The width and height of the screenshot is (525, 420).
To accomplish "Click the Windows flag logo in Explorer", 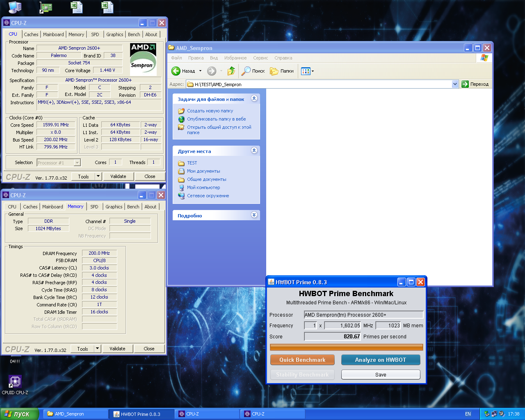I will [484, 58].
